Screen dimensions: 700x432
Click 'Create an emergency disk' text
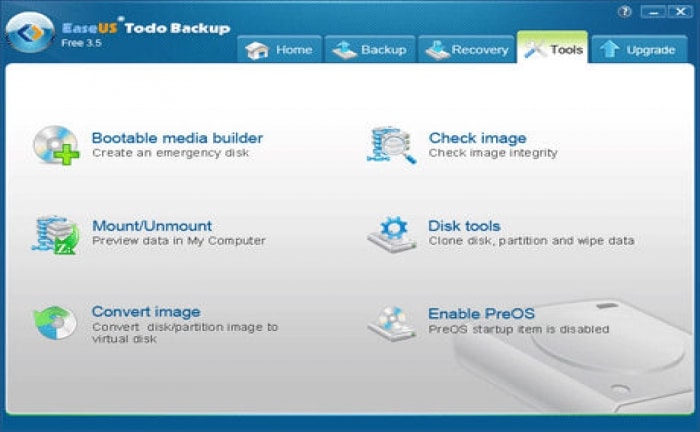(170, 153)
